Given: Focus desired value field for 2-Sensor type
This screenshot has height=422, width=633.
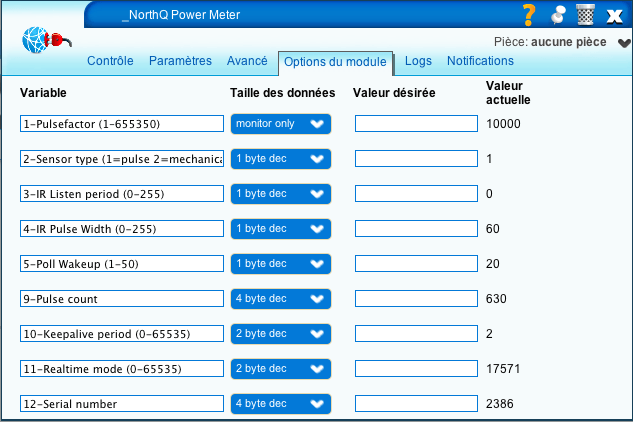Looking at the screenshot, I should click(416, 159).
